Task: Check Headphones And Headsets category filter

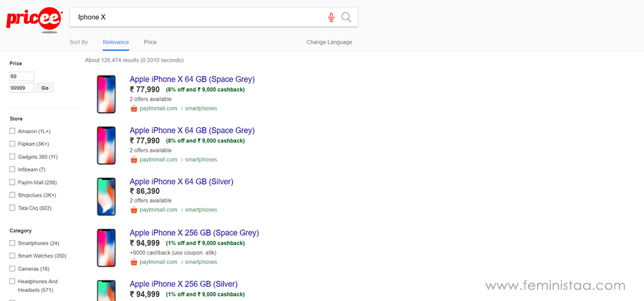Action: coord(13,282)
